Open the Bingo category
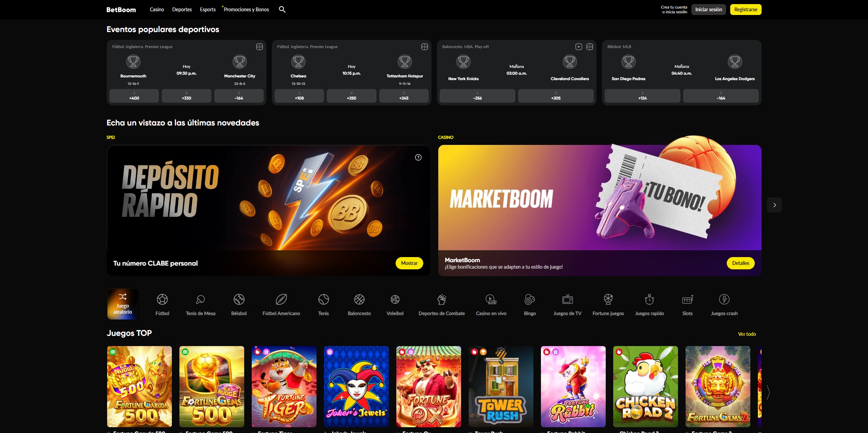Screen dimensions: 868x433 (530, 304)
